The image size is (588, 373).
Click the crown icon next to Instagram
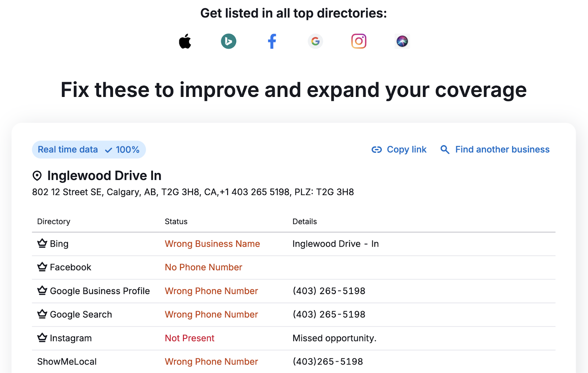tap(42, 338)
